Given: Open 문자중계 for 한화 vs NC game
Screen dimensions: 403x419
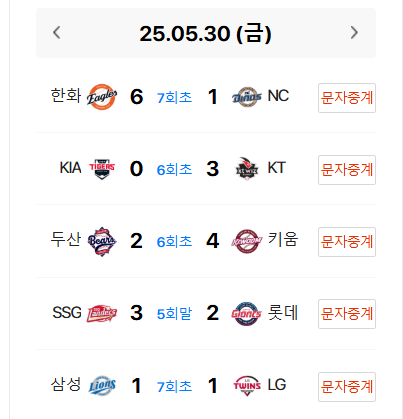Looking at the screenshot, I should click(347, 98).
